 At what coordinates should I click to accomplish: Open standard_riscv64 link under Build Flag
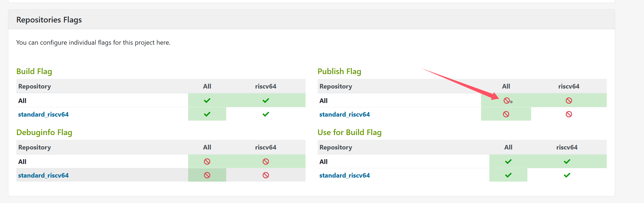pos(43,114)
